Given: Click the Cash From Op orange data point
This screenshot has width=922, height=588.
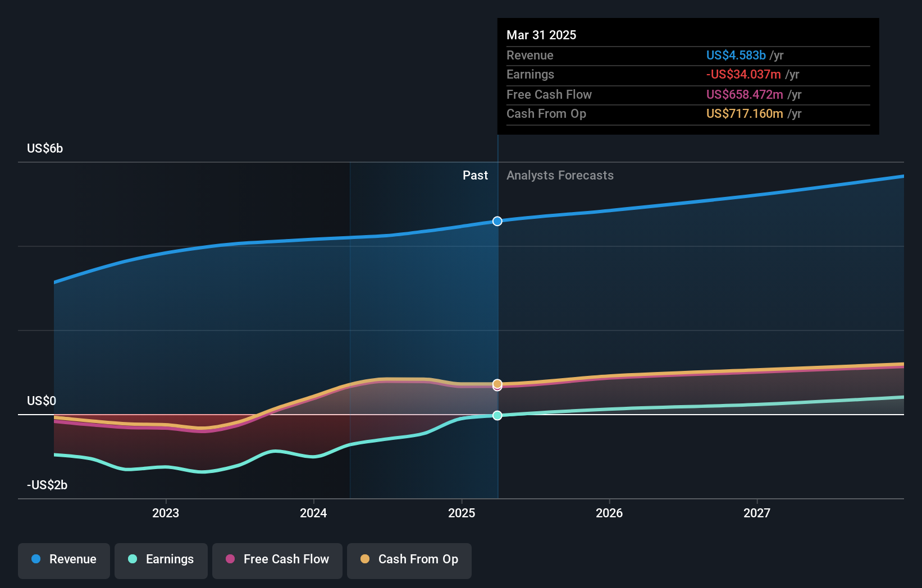Looking at the screenshot, I should coord(497,384).
